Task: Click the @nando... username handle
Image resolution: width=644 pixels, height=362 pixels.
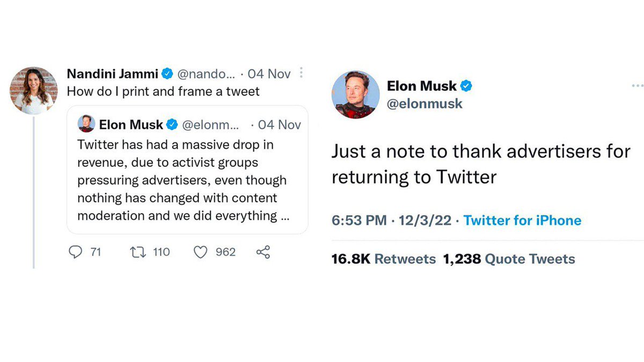Action: tap(207, 73)
